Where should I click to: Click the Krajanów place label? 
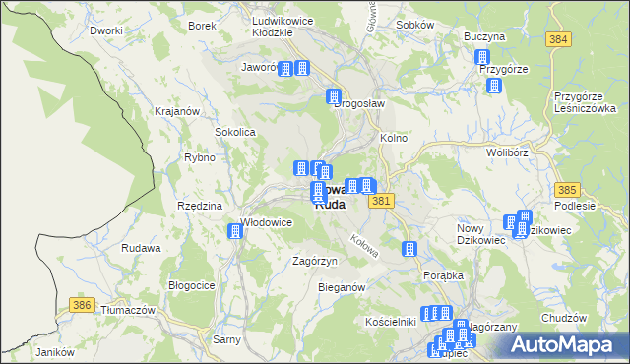click(x=177, y=111)
